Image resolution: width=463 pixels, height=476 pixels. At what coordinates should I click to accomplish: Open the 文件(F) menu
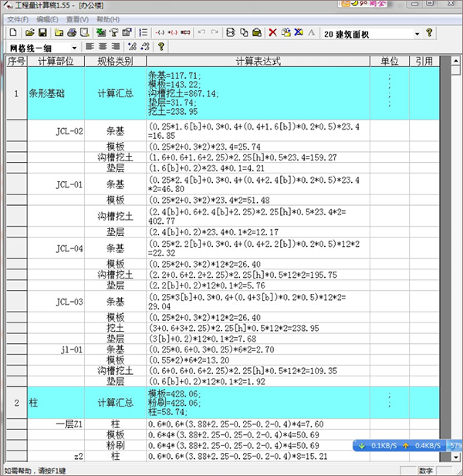(18, 19)
